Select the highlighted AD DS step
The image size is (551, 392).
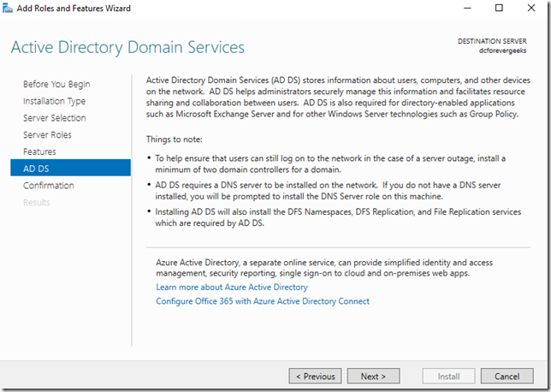point(36,169)
